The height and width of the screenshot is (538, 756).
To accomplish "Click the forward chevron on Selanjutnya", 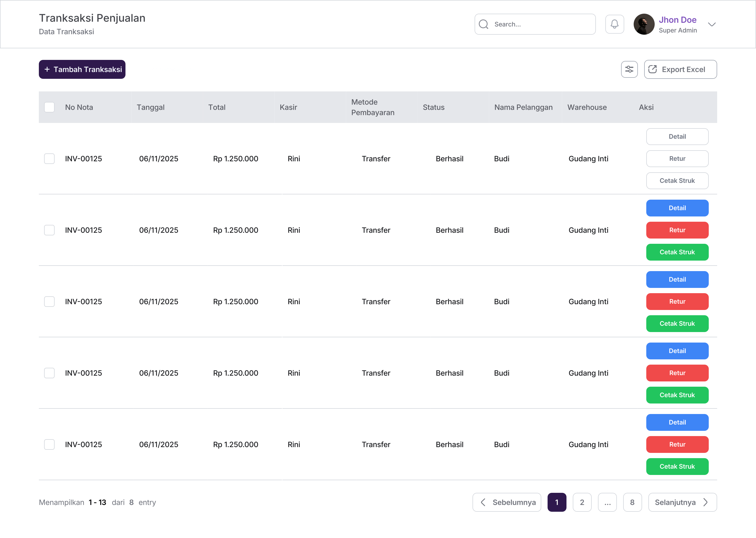I will (x=705, y=502).
